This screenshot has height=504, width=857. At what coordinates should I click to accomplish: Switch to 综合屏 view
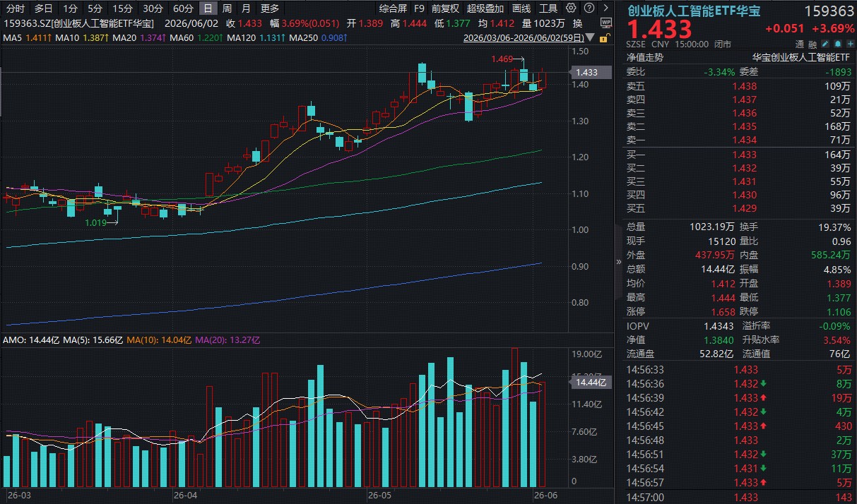(393, 8)
